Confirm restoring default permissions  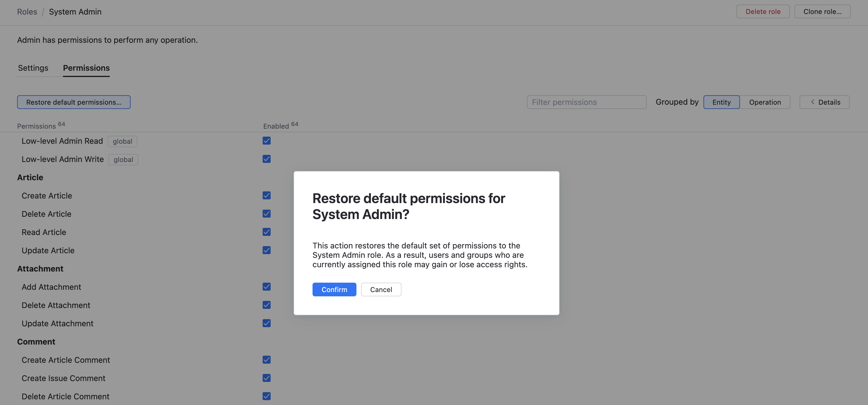tap(334, 289)
